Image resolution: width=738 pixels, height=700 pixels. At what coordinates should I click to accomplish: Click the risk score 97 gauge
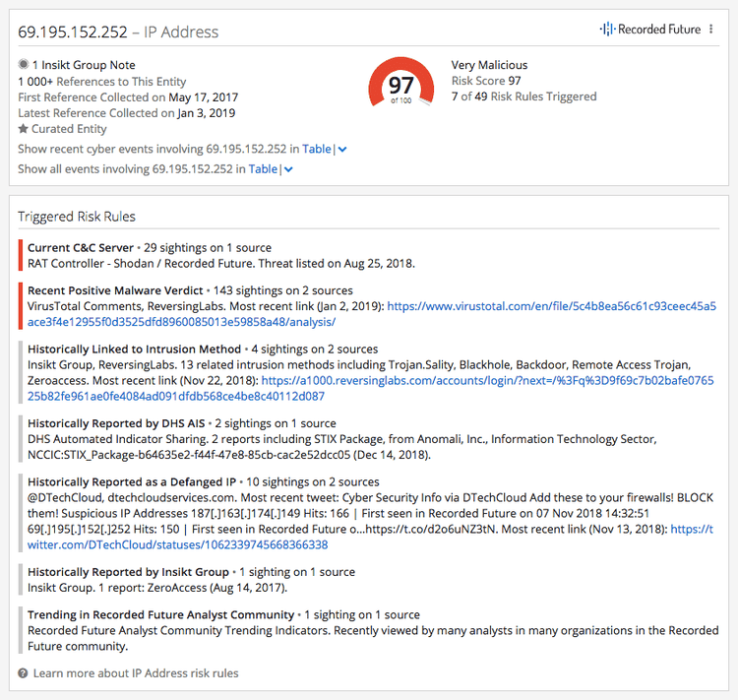[x=400, y=87]
